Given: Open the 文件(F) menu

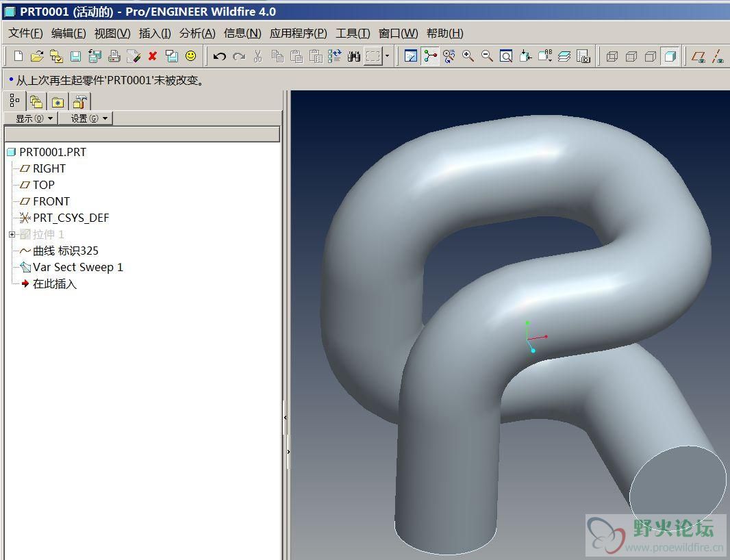Looking at the screenshot, I should click(25, 34).
